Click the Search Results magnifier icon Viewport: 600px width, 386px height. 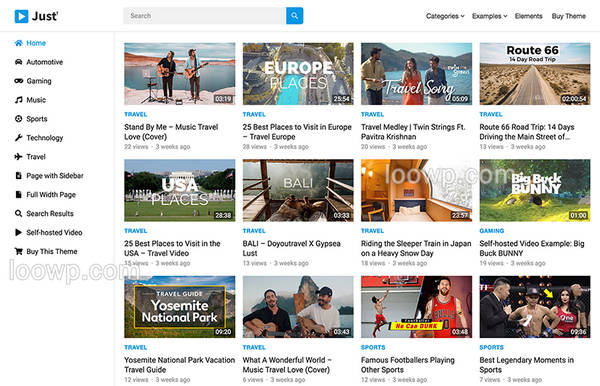click(x=18, y=213)
